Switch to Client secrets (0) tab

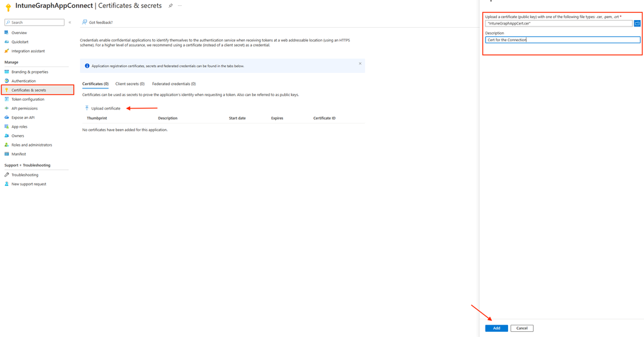click(x=130, y=83)
